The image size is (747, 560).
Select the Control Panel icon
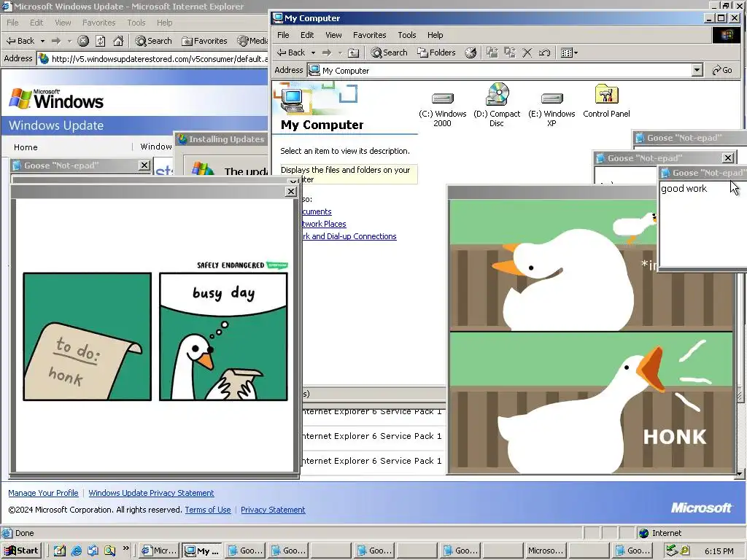pos(606,101)
